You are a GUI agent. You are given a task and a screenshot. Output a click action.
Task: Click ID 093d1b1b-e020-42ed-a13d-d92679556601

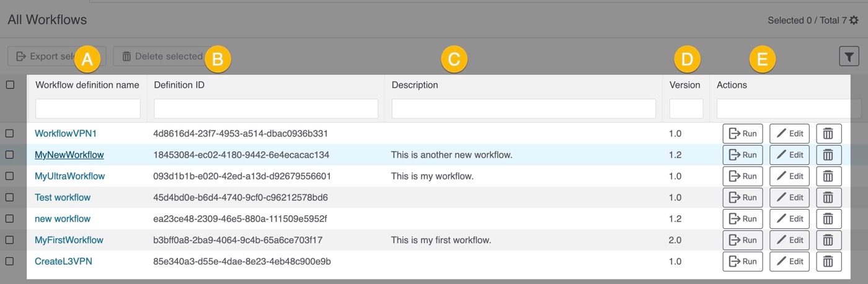coord(242,176)
